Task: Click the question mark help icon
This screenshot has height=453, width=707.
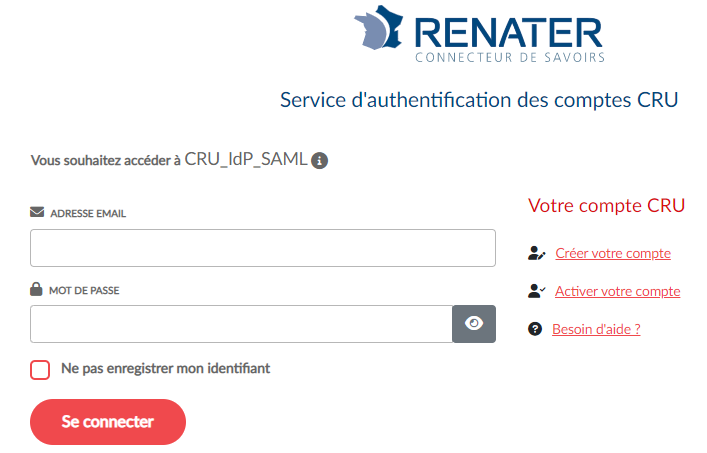Action: 535,329
